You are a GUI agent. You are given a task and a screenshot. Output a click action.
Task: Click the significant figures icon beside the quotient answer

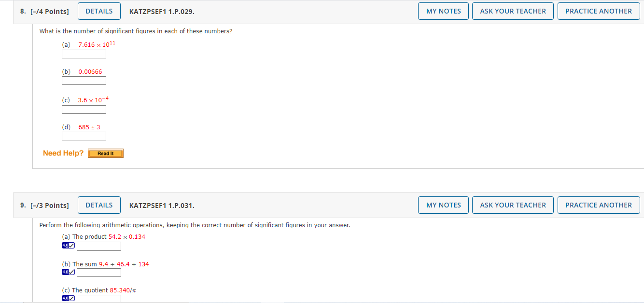pos(68,299)
